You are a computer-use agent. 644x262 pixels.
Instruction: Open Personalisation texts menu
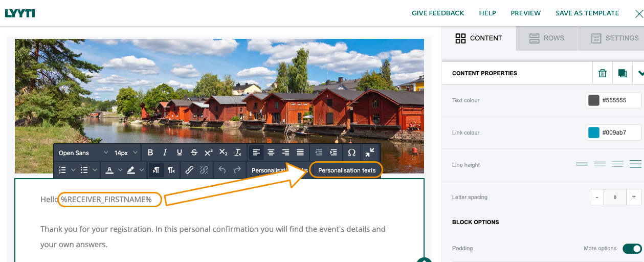pos(347,170)
